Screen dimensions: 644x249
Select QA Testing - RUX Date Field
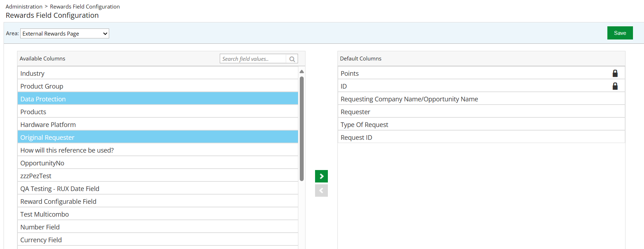[x=158, y=188]
